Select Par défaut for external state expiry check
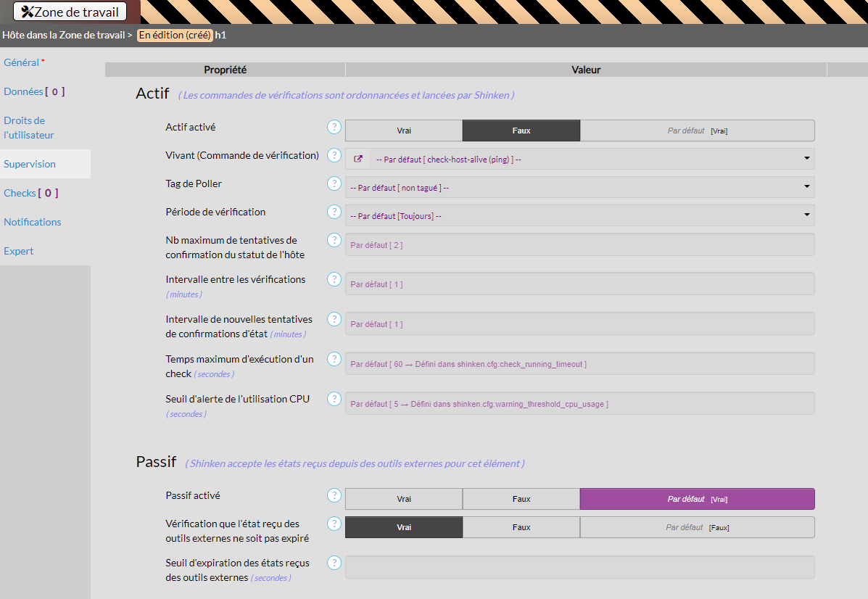 click(x=697, y=527)
